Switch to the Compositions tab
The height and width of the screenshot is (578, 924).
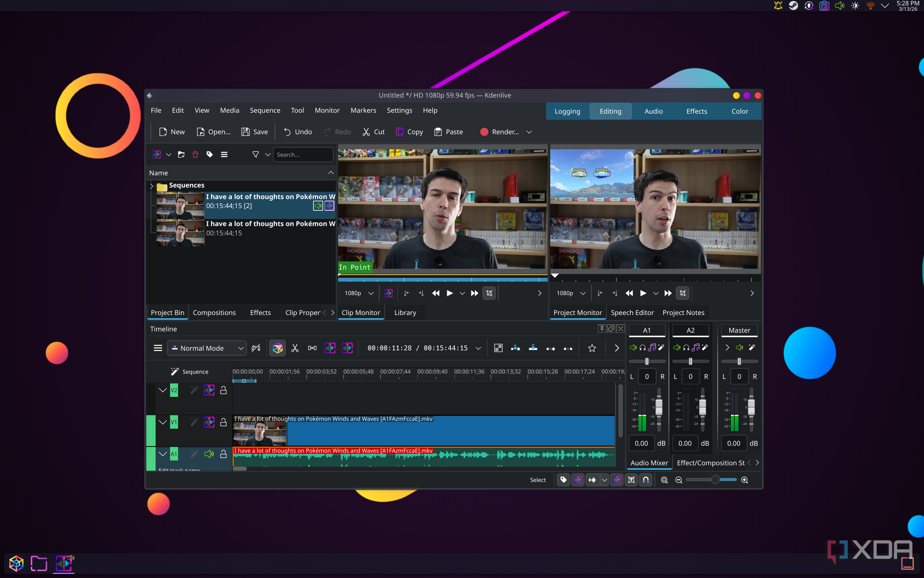(214, 312)
